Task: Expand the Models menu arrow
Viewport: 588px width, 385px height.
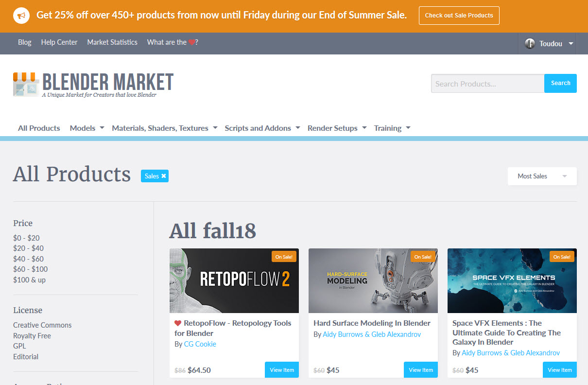Action: point(102,128)
